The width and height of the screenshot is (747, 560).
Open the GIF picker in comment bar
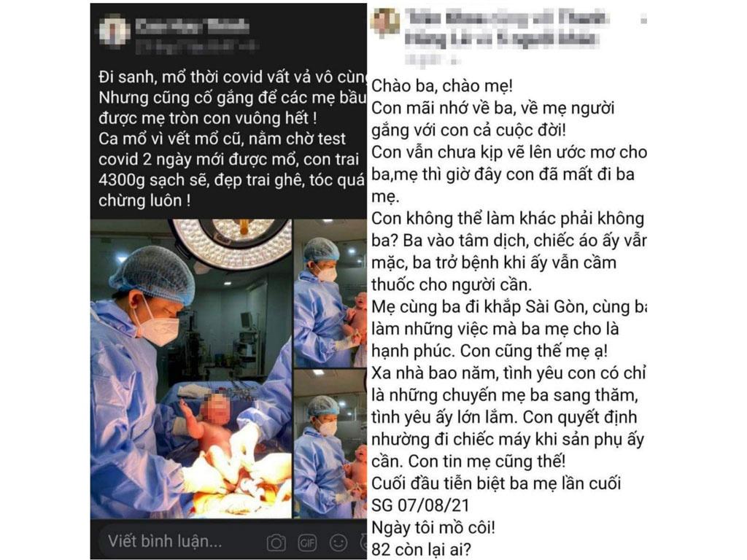(307, 542)
